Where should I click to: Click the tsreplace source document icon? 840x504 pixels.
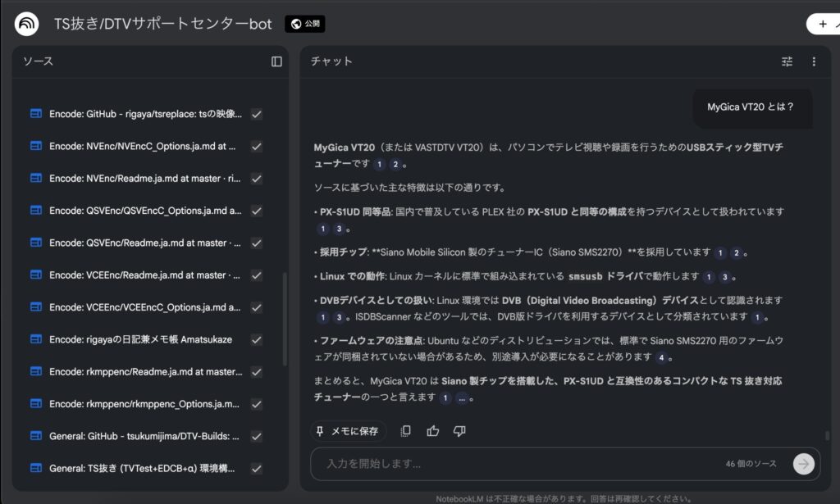tap(35, 114)
